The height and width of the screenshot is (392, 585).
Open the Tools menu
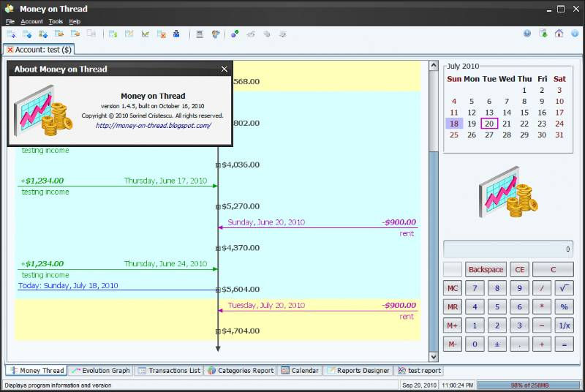(x=56, y=22)
